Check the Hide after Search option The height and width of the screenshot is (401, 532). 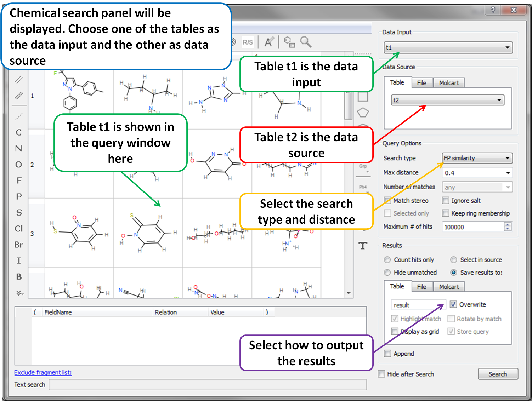(381, 374)
